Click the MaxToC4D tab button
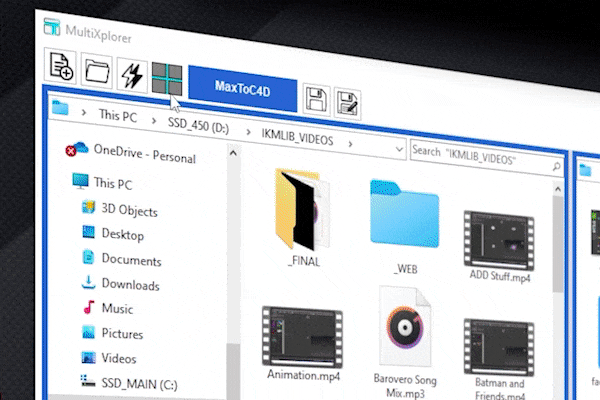Screen dimensions: 600x400 [242, 88]
